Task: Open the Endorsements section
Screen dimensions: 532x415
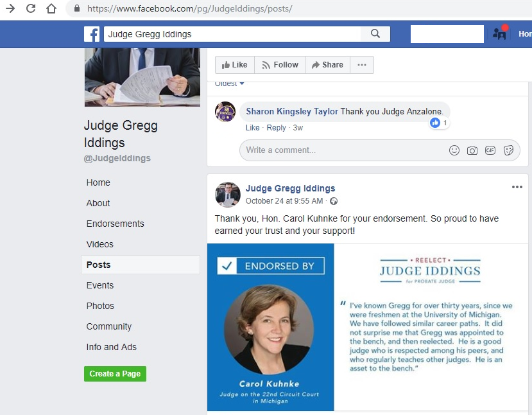Action: pos(115,224)
